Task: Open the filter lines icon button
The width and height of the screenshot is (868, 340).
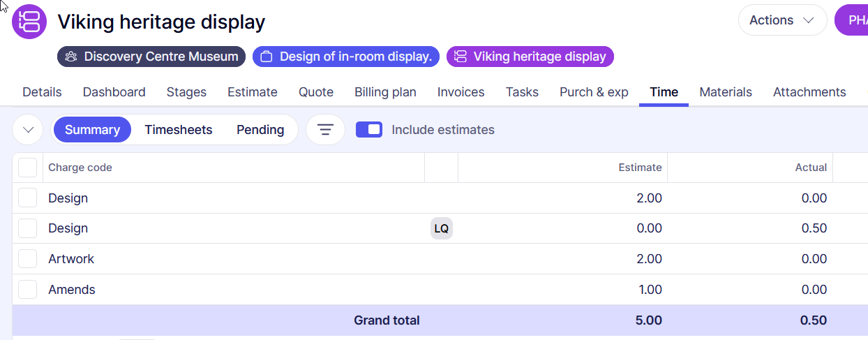Action: [325, 130]
